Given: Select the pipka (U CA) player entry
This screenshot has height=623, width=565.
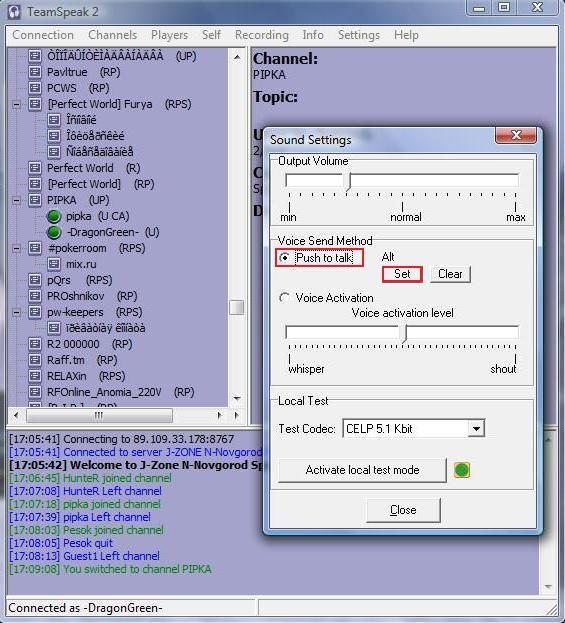Looking at the screenshot, I should click(97, 216).
